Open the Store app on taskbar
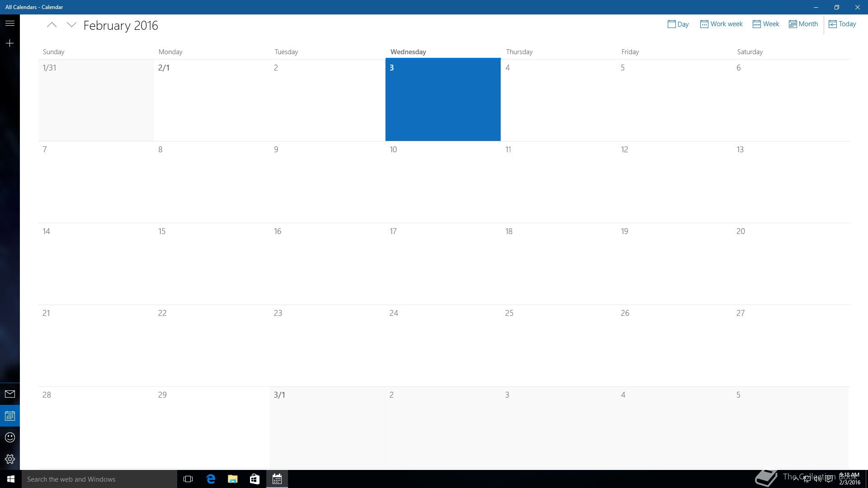Image resolution: width=868 pixels, height=488 pixels. coord(255,479)
